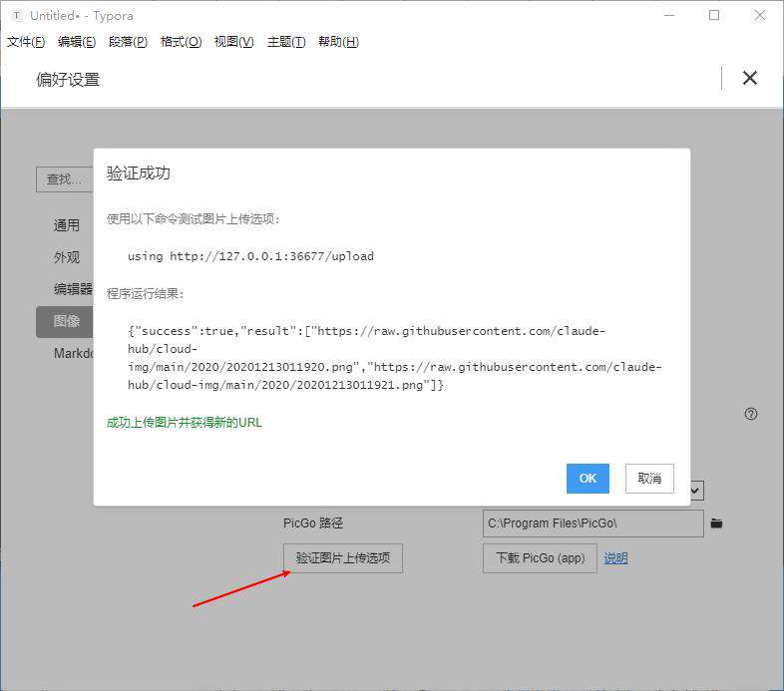Image resolution: width=784 pixels, height=691 pixels.
Task: Maximize the Typora window
Action: coord(714,16)
